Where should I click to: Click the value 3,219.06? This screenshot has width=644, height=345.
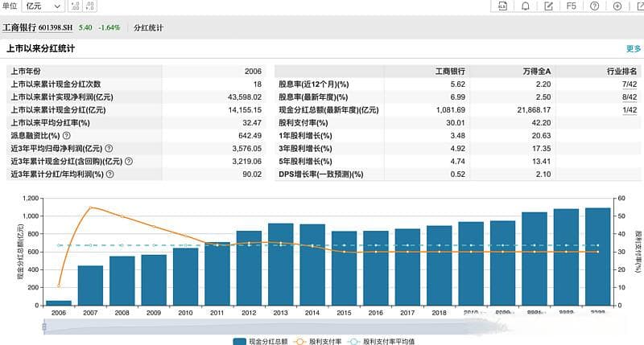click(247, 161)
